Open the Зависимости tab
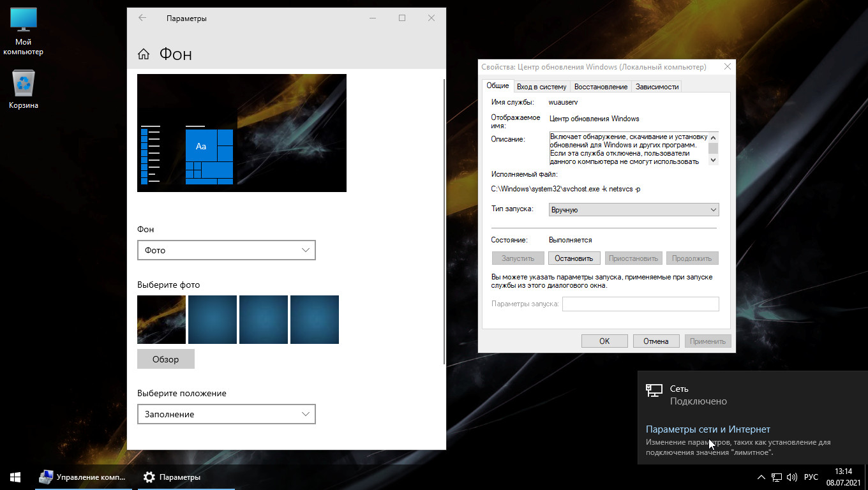Image resolution: width=868 pixels, height=490 pixels. (657, 87)
